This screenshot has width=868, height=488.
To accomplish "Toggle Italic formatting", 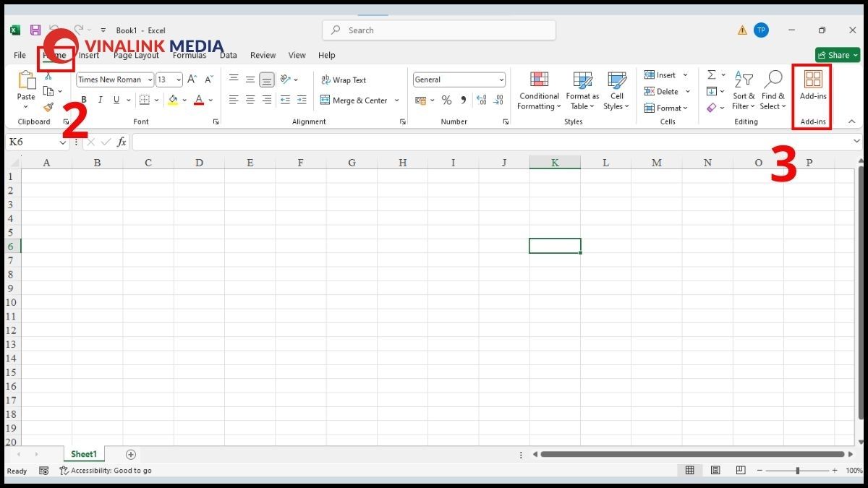I will 100,100.
